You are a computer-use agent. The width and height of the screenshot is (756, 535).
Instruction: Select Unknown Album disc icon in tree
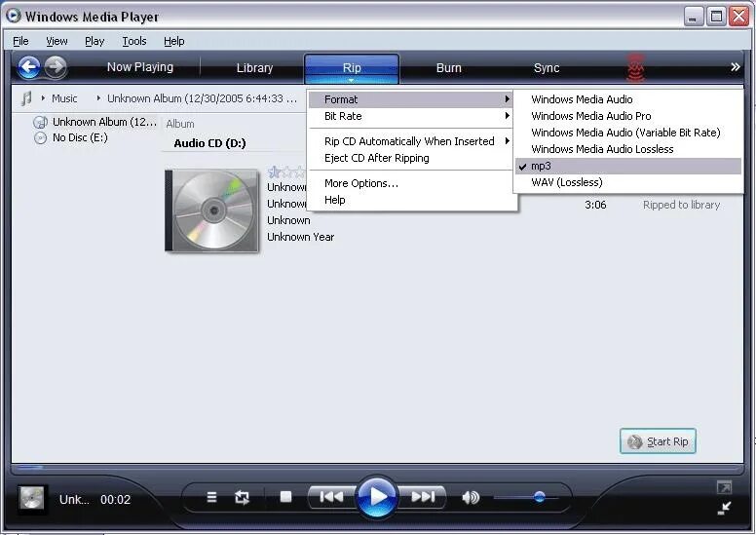(40, 122)
